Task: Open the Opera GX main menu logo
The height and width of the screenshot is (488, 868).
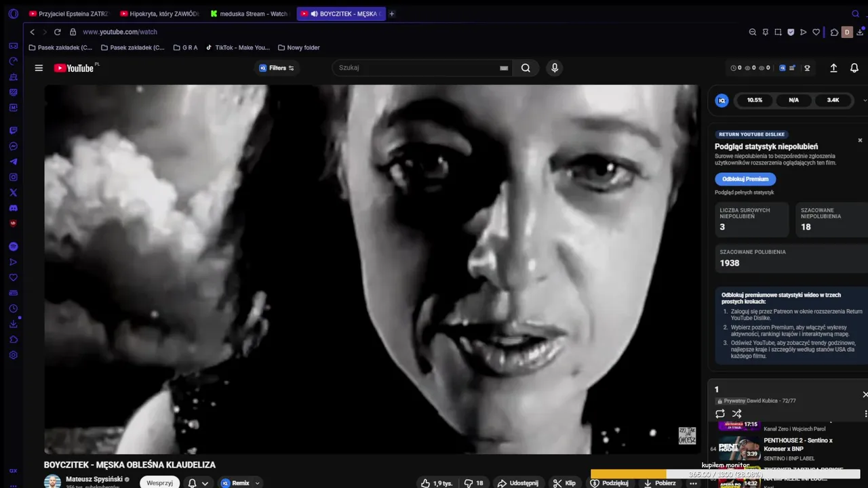Action: [13, 14]
